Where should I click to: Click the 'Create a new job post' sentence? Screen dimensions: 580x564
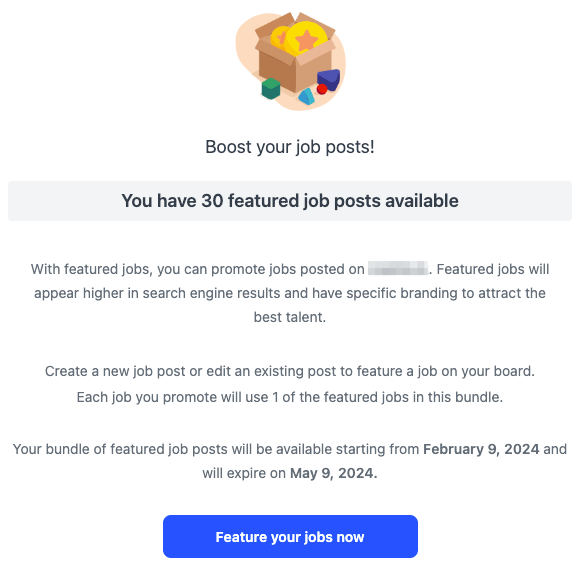click(290, 371)
